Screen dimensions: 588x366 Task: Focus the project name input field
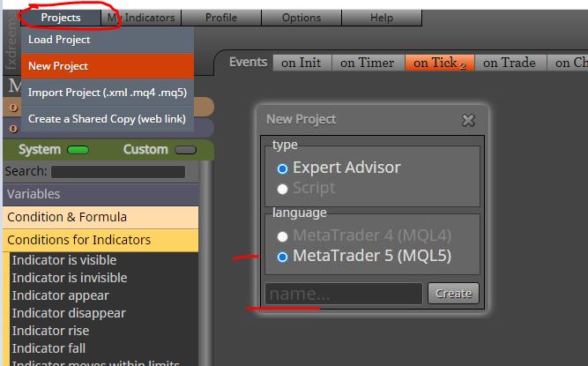(x=344, y=294)
